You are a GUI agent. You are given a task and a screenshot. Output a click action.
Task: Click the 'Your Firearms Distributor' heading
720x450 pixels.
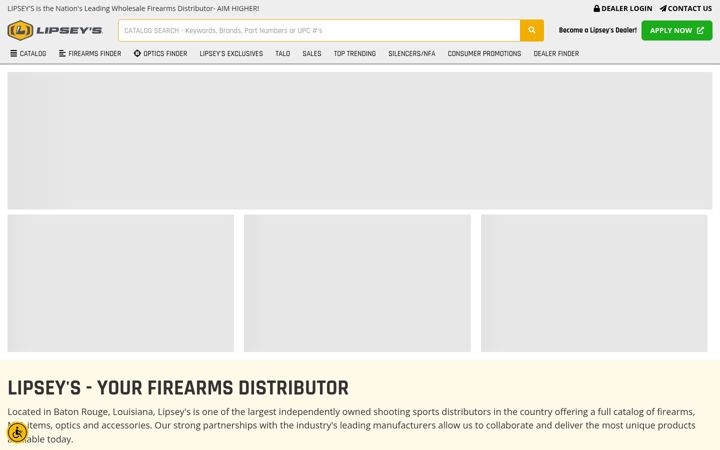[x=178, y=388]
